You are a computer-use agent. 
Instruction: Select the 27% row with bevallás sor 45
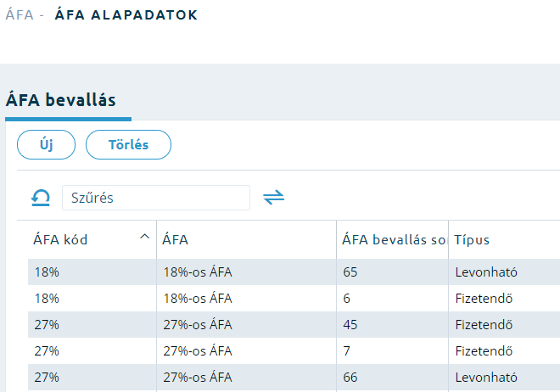point(294,325)
